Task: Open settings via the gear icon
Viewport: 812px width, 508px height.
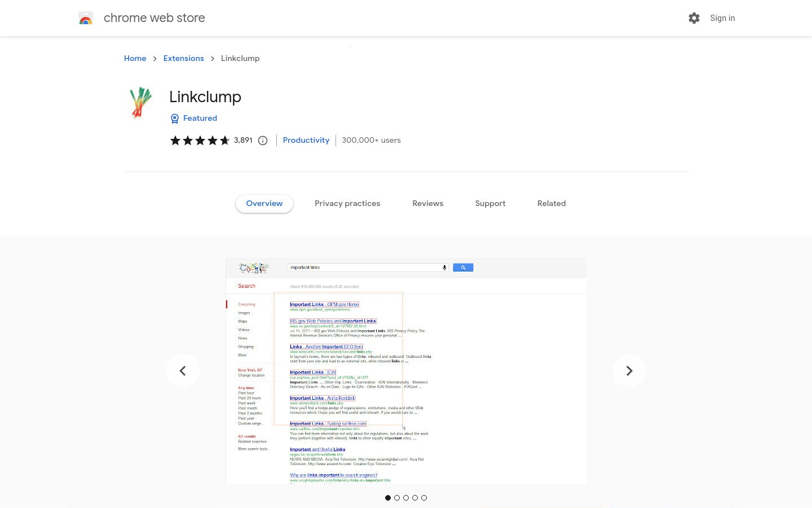Action: click(694, 18)
